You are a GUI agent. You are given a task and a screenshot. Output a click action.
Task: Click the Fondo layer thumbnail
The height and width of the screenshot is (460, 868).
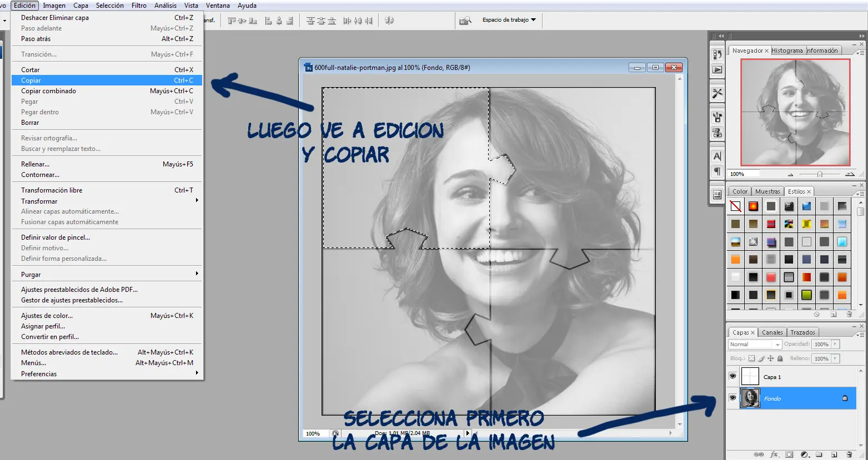[750, 398]
